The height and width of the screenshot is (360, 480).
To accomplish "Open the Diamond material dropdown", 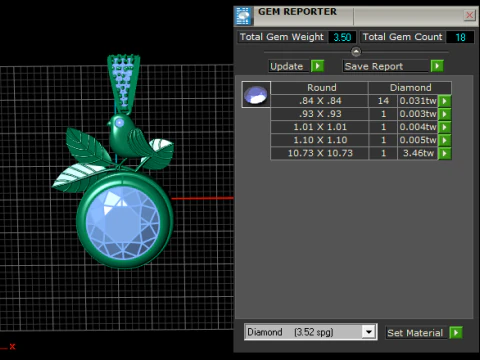I will pyautogui.click(x=369, y=332).
